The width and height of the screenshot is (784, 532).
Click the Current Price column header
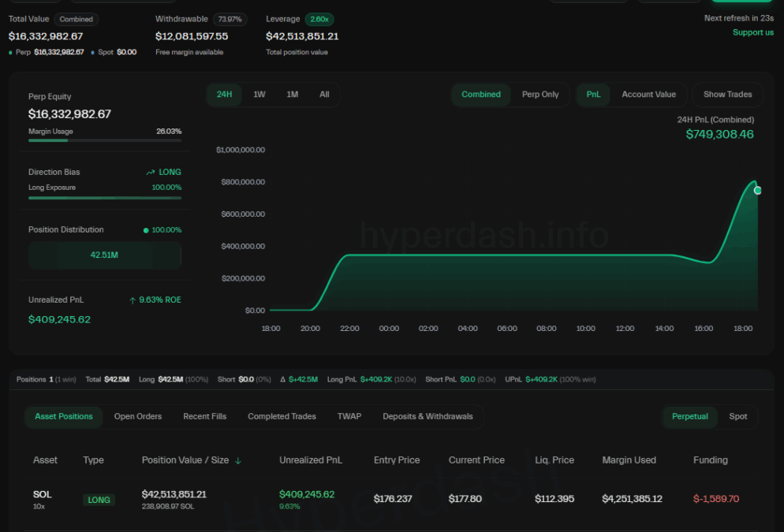click(476, 460)
